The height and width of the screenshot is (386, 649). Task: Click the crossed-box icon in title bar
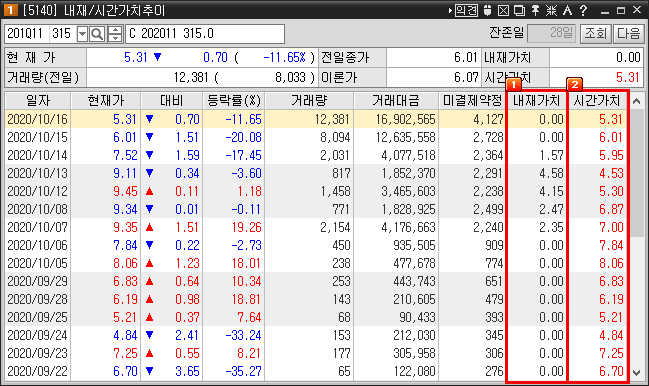coord(503,10)
